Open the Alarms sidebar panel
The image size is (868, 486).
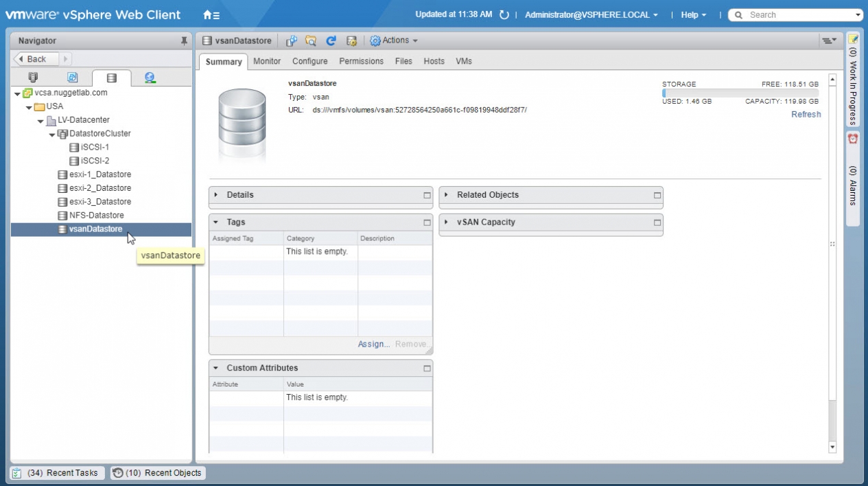[x=853, y=178]
